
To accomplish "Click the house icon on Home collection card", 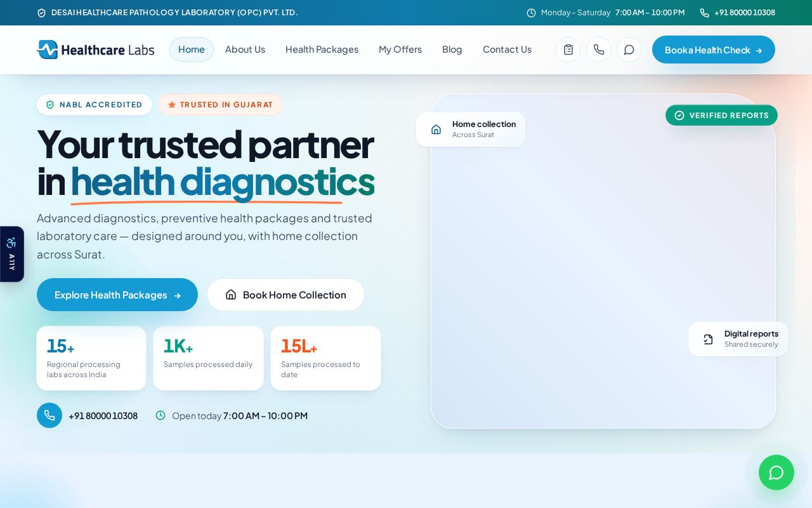I will (x=436, y=130).
